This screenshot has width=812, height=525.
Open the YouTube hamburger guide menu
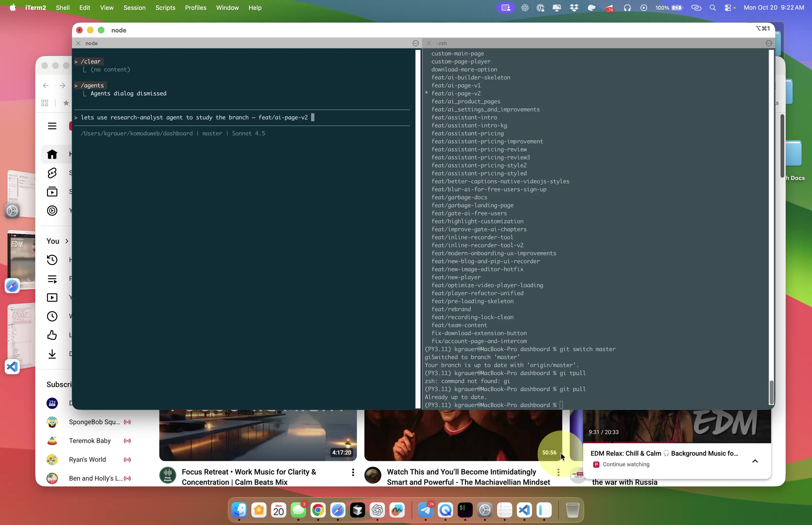coord(52,126)
